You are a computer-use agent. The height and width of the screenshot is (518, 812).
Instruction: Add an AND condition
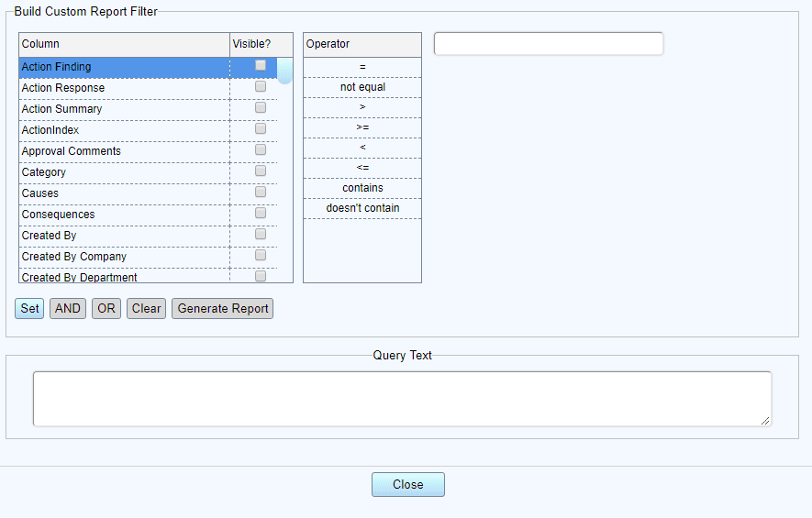coord(68,308)
